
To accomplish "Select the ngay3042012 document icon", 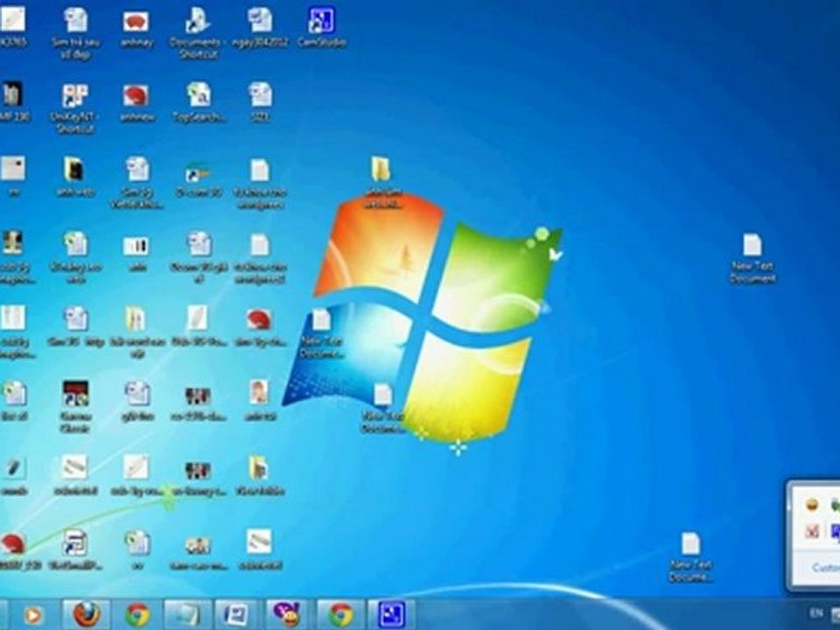I will (x=260, y=27).
